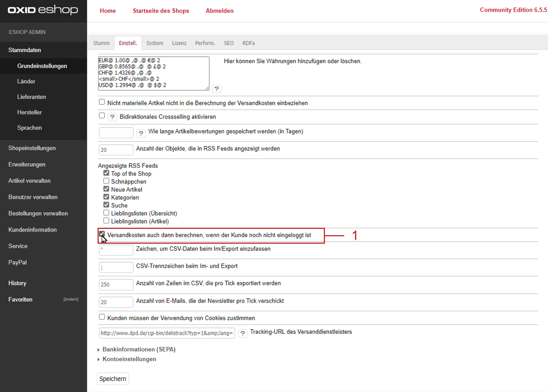
Task: Click help icon for Artikelbewertungen days field
Action: click(141, 133)
